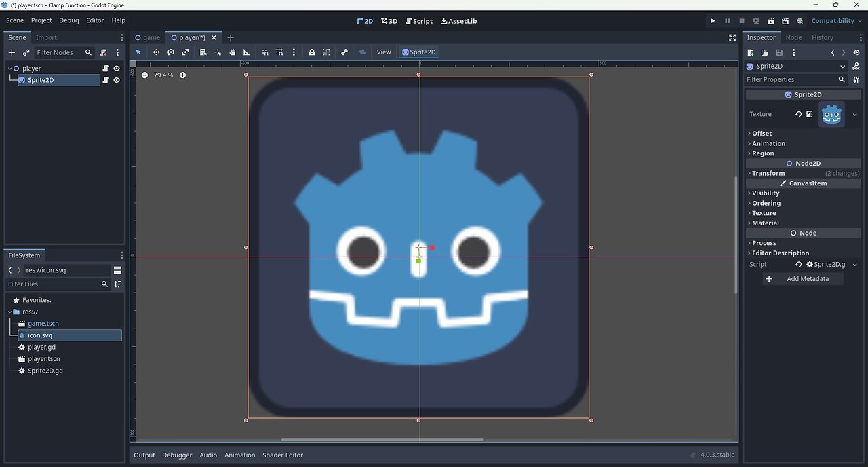Open the Scene menu
The width and height of the screenshot is (868, 467).
tap(15, 20)
